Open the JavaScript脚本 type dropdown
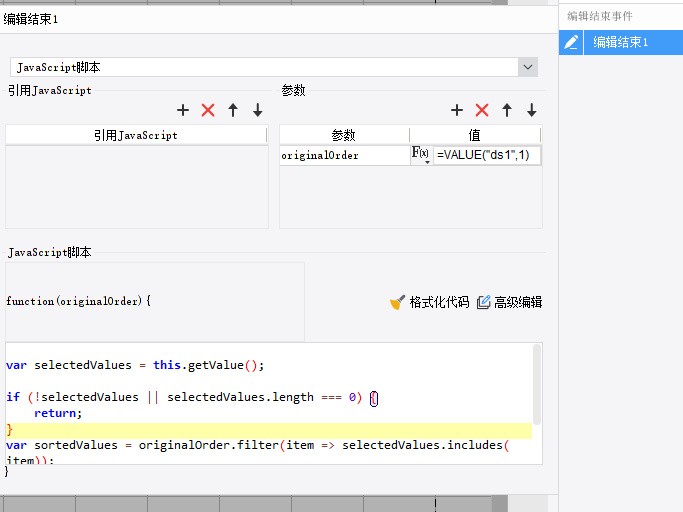The image size is (683, 512). point(528,67)
